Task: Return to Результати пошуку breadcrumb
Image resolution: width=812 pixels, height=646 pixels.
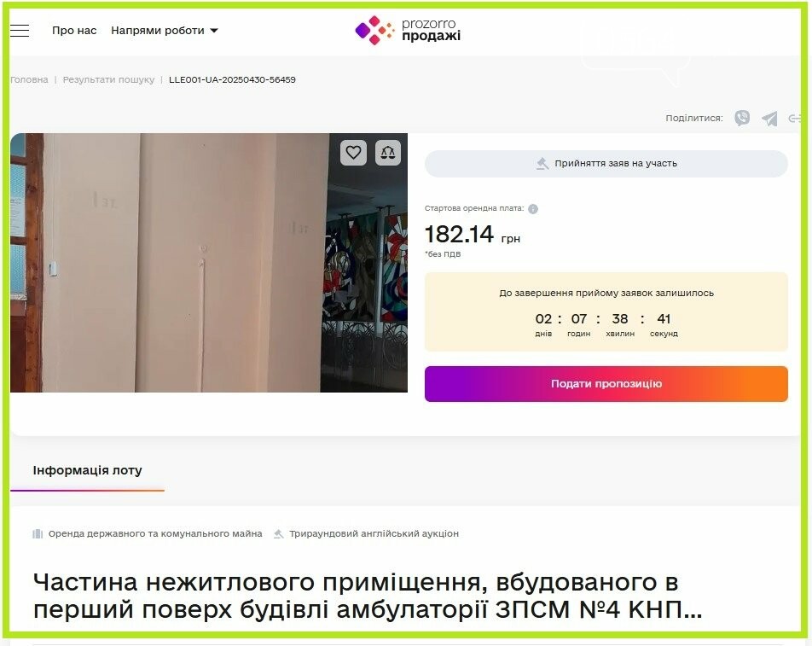Action: tap(109, 79)
